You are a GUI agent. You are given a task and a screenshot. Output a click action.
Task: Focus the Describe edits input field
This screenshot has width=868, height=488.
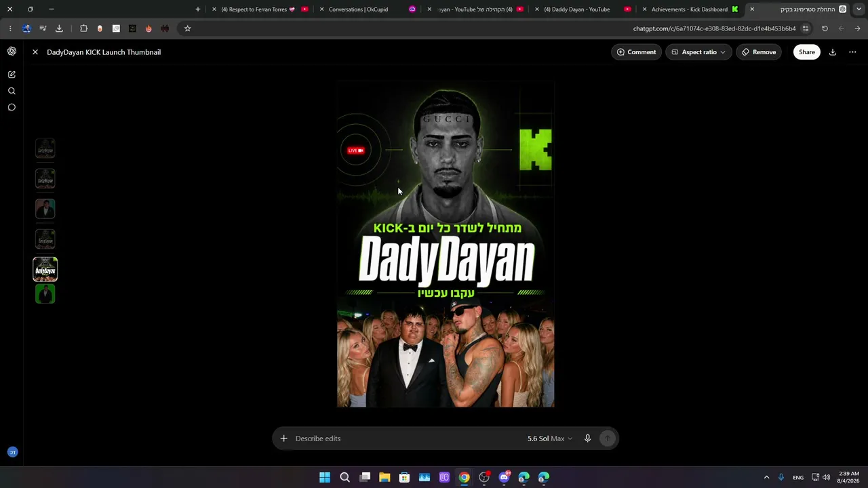click(x=407, y=439)
